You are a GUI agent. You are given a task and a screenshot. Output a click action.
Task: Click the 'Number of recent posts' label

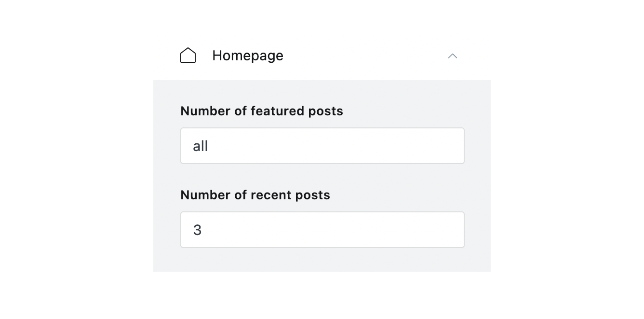pos(255,195)
